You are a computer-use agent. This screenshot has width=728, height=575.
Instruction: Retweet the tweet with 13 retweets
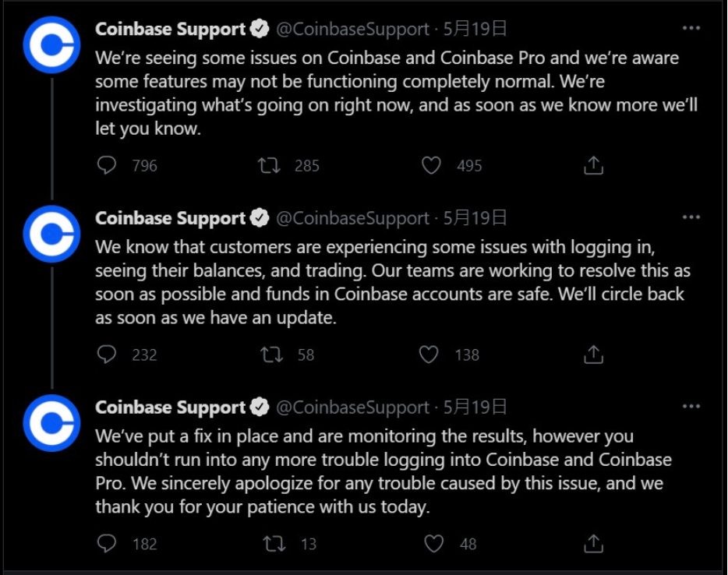coord(274,543)
